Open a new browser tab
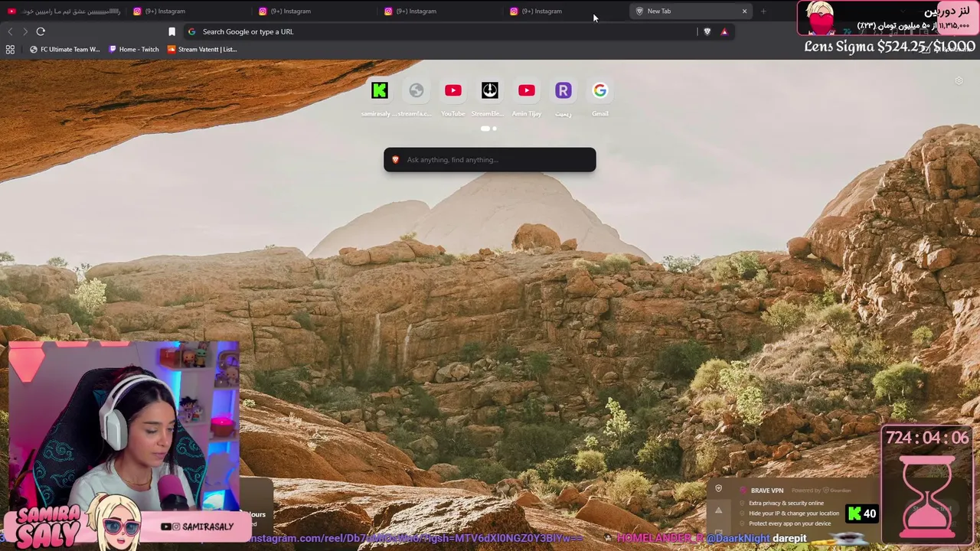Image resolution: width=980 pixels, height=551 pixels. [763, 11]
